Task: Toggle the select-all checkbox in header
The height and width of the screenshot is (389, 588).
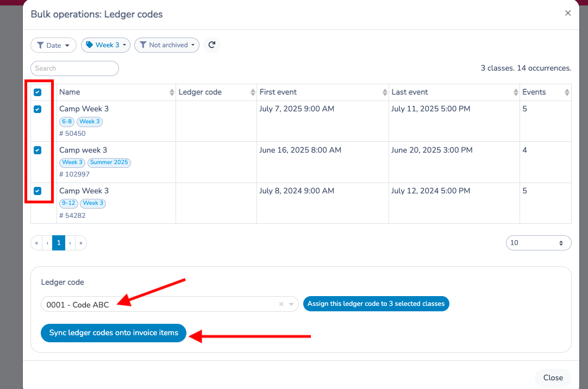Action: pos(37,92)
